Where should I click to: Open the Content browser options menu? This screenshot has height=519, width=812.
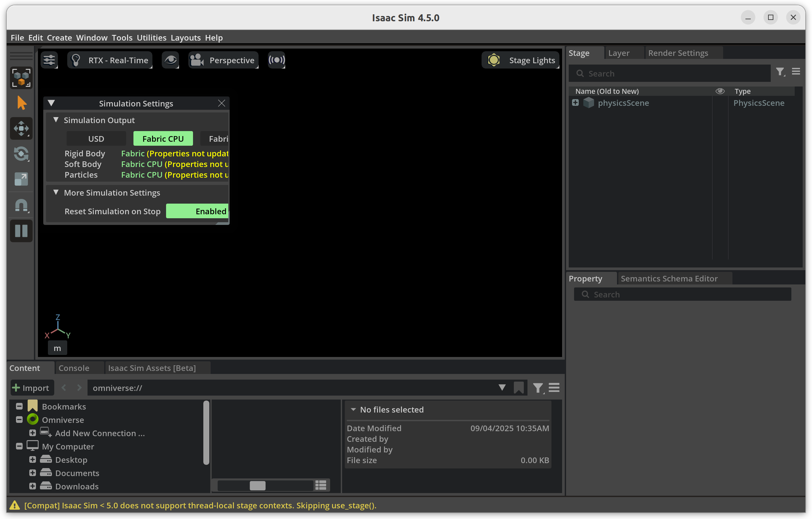pos(554,388)
